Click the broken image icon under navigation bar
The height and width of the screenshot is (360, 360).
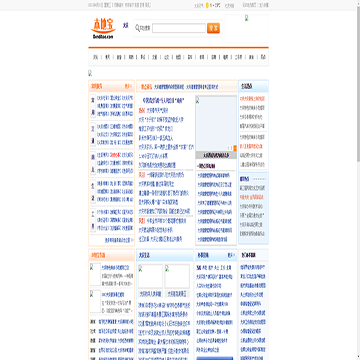[90, 73]
